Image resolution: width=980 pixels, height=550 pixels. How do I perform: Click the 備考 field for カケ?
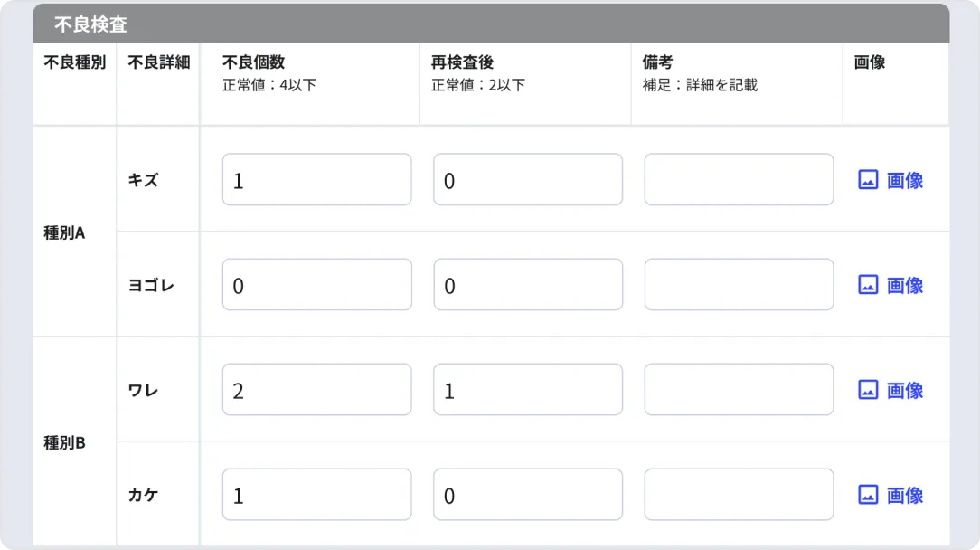[739, 495]
